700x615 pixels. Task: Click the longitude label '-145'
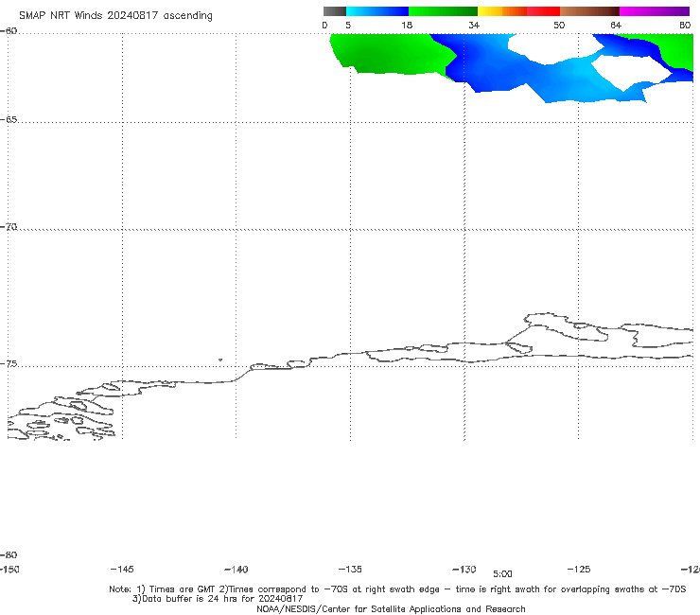[122, 570]
